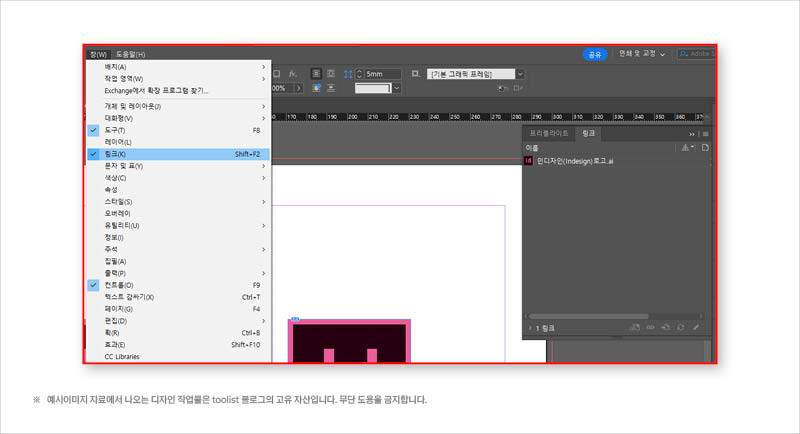Click the wrap around bounding box icon
This screenshot has height=434, width=800.
pos(331,74)
